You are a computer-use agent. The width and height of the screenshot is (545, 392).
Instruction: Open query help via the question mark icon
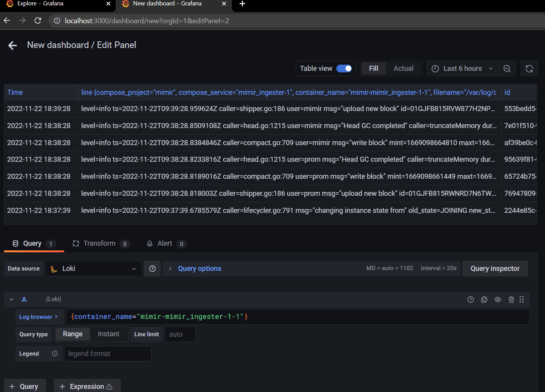coord(471,299)
